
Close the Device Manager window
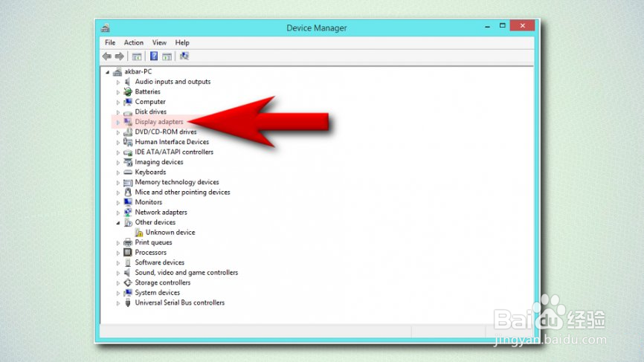523,26
